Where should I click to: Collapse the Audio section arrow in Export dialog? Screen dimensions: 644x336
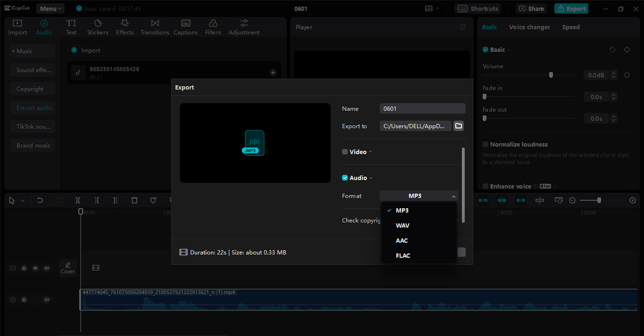(370, 178)
